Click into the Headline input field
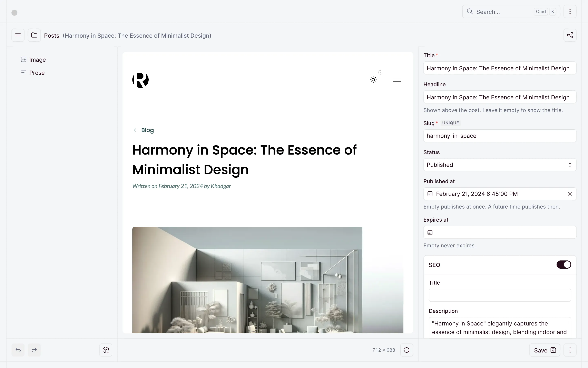Viewport: 588px width, 368px height. (500, 97)
